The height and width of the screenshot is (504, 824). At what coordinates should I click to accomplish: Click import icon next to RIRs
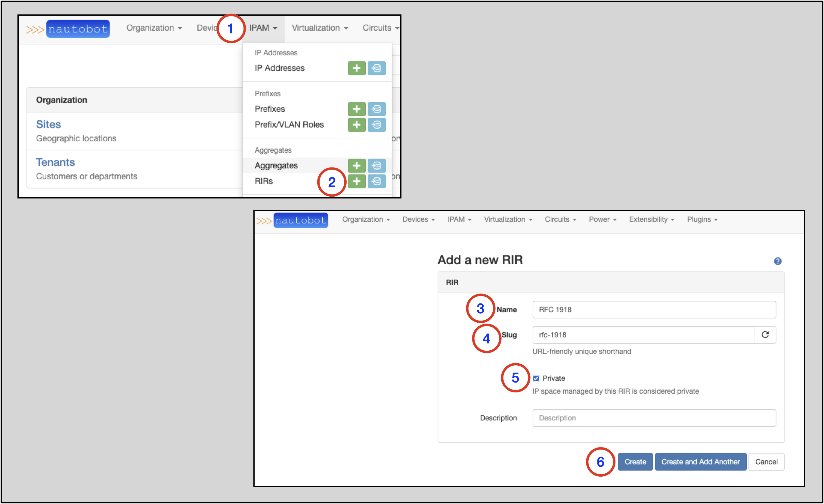coord(376,181)
